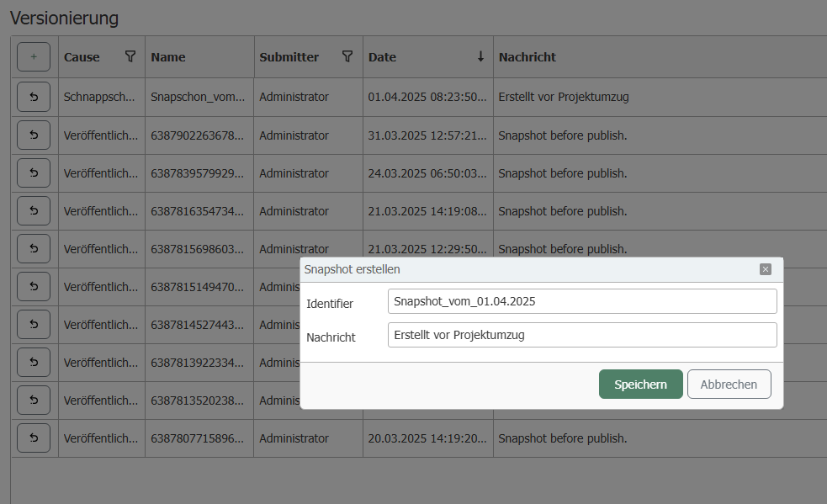This screenshot has height=504, width=827.
Task: Restore version named 6387815149470
Action: click(34, 287)
